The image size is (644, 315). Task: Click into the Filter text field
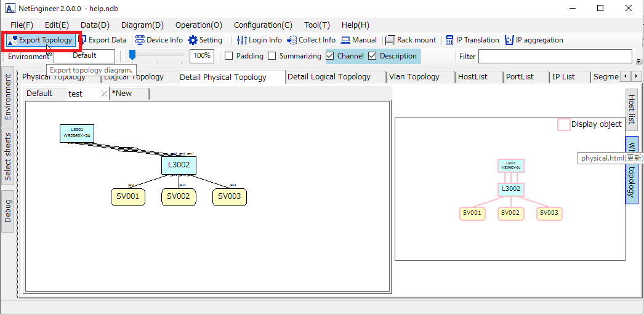[555, 57]
